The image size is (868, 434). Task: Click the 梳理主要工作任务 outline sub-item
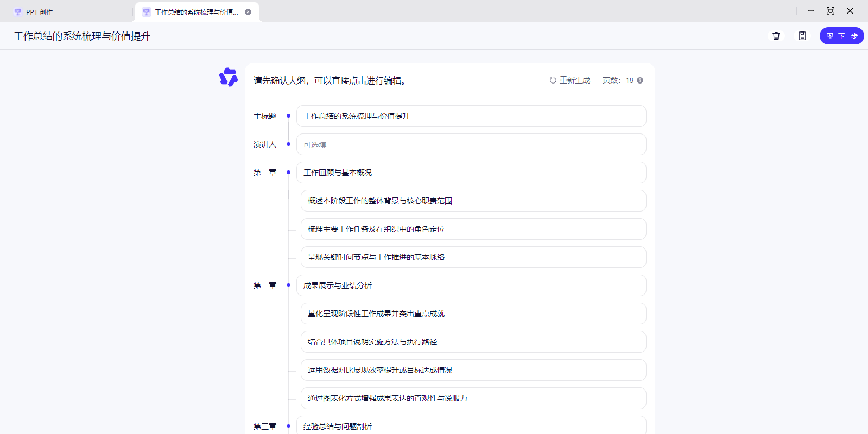[473, 229]
